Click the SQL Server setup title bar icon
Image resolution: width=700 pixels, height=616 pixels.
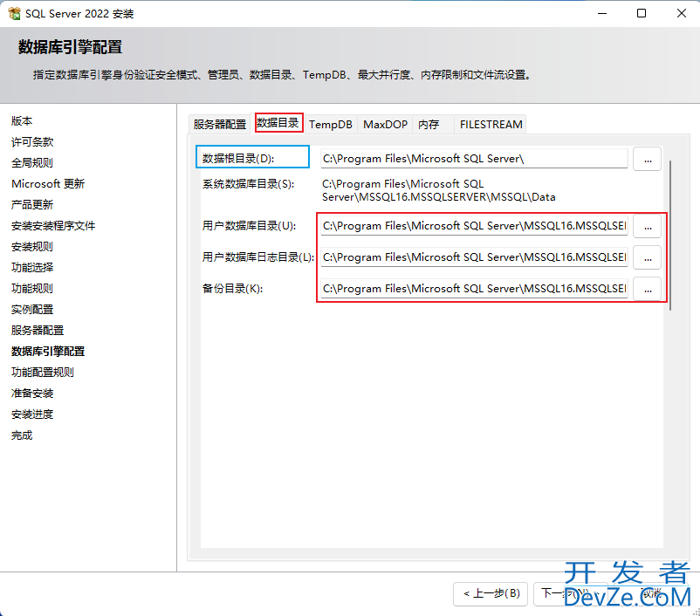14,13
